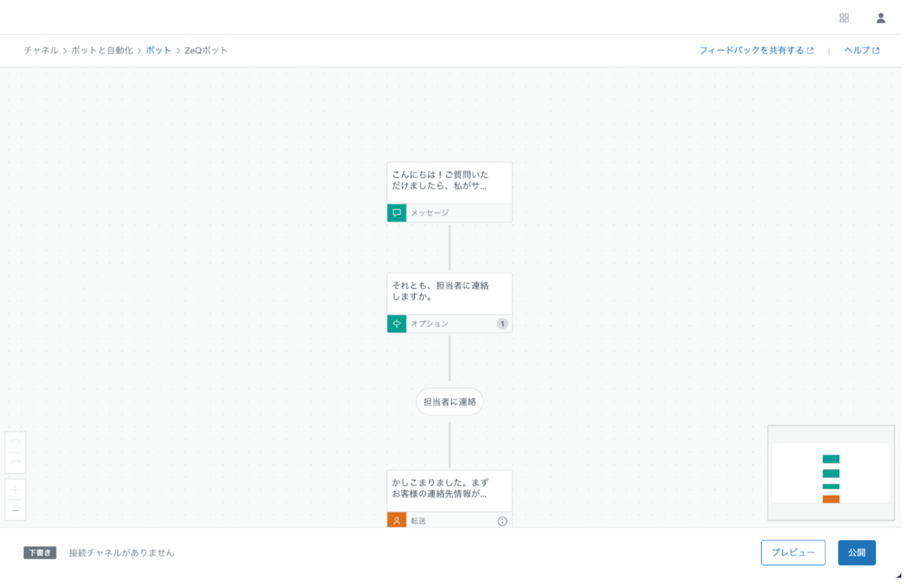Open the ヘルプ link

point(862,50)
